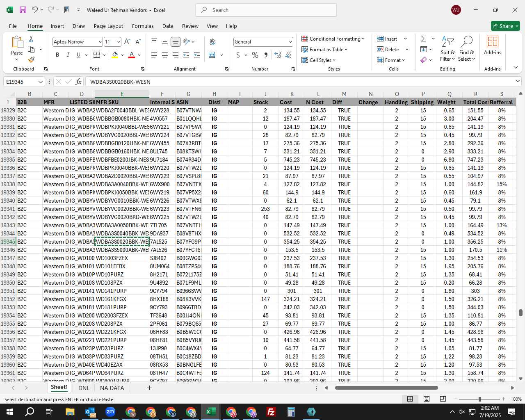Image resolution: width=525 pixels, height=420 pixels.
Task: Click the Percent Style icon
Action: pos(255,55)
